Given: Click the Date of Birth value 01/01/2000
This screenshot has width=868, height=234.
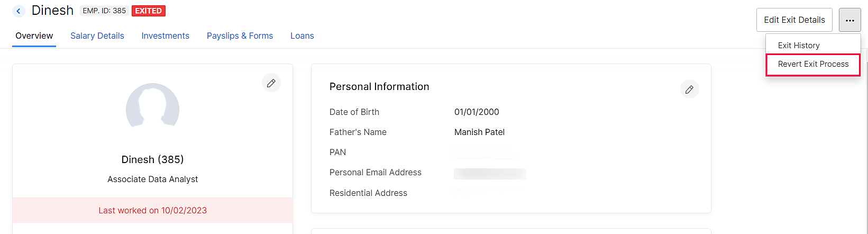Looking at the screenshot, I should (x=477, y=112).
